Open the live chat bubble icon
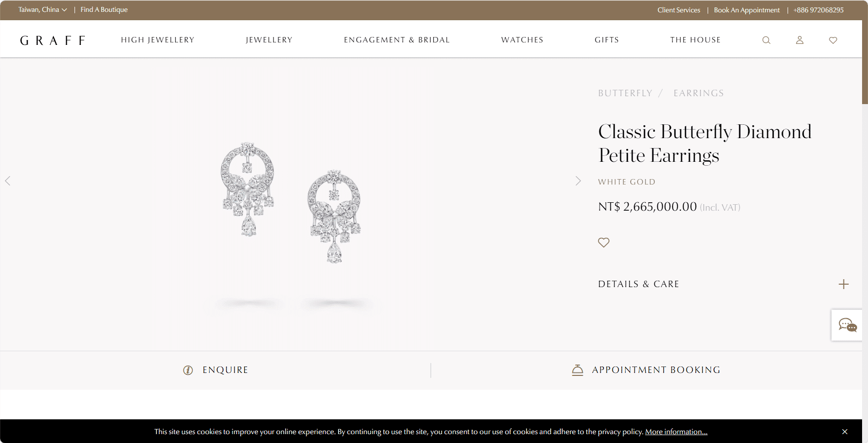This screenshot has width=868, height=443. click(x=847, y=325)
